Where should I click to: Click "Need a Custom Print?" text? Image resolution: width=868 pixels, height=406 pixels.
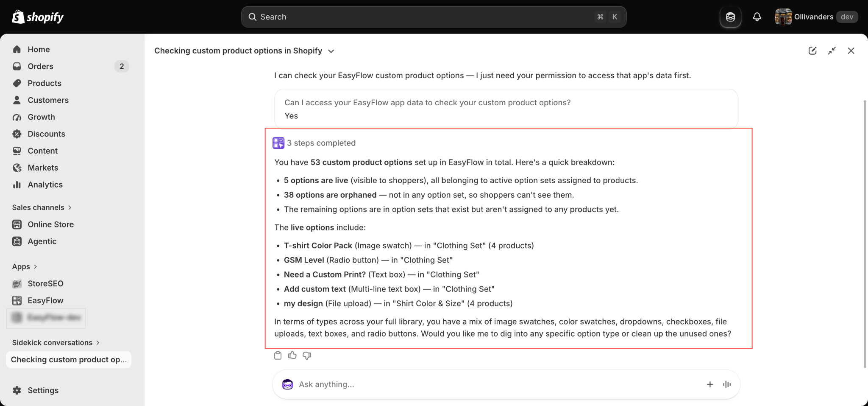click(325, 274)
